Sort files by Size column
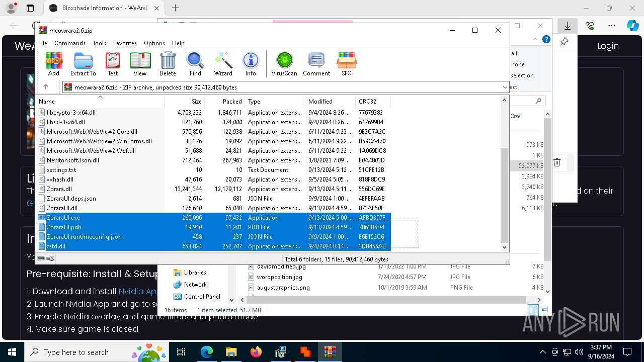644x362 pixels. click(x=184, y=102)
